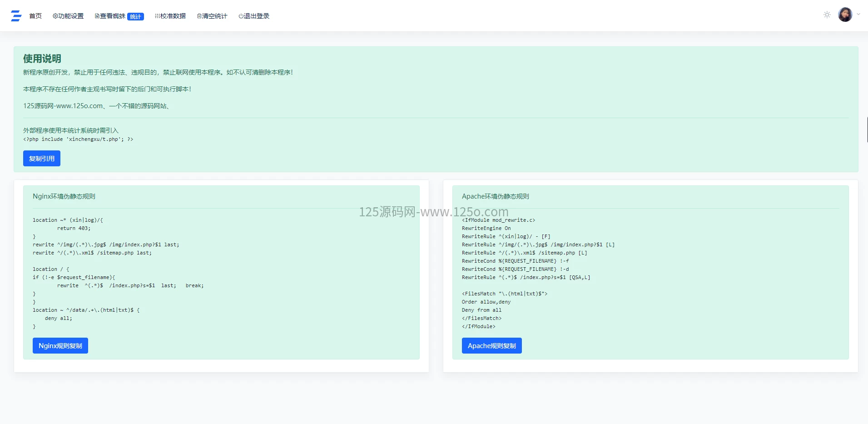Expand the chevron next to the avatar
The width and height of the screenshot is (868, 424).
858,15
